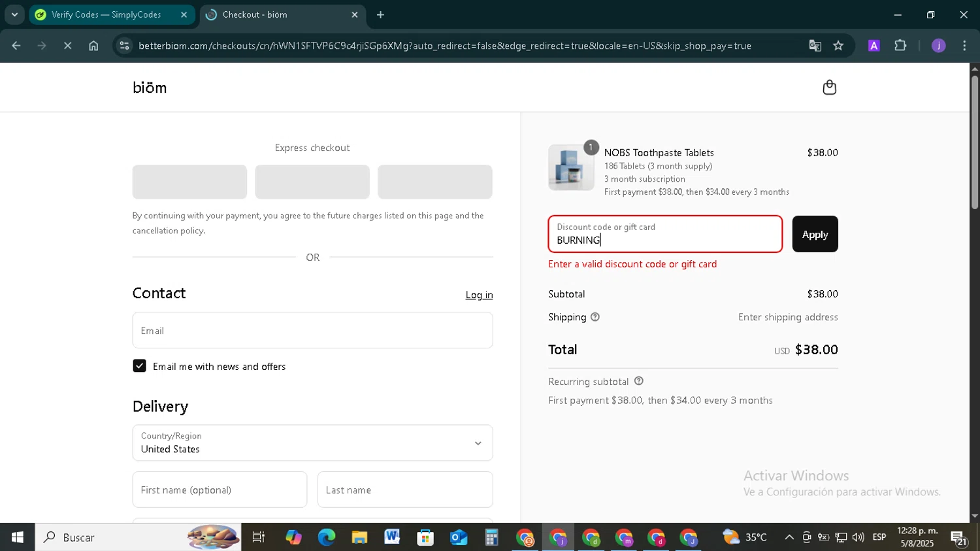This screenshot has height=551, width=980.
Task: Open Microsoft Store from the taskbar
Action: (x=425, y=537)
